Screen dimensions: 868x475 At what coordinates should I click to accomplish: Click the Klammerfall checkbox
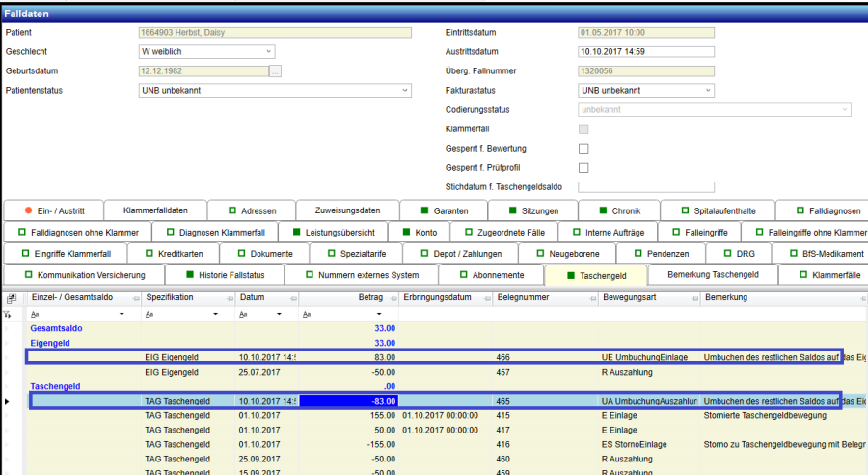[x=583, y=129]
